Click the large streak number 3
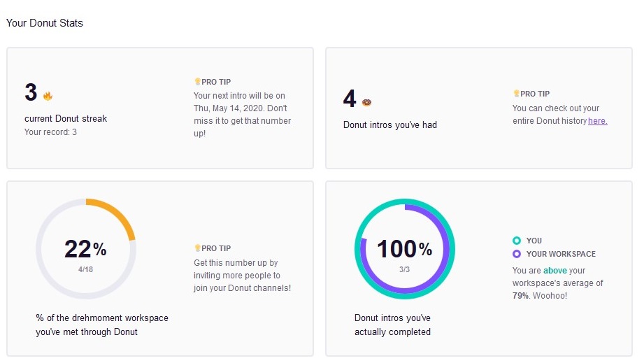The image size is (644, 363). point(31,92)
